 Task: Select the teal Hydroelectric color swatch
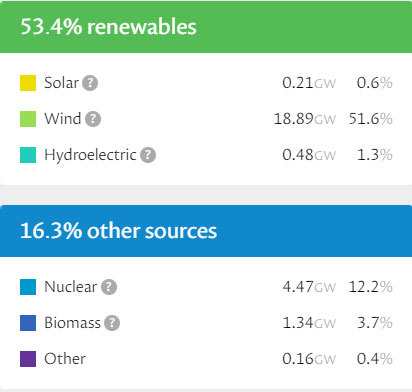pos(28,155)
